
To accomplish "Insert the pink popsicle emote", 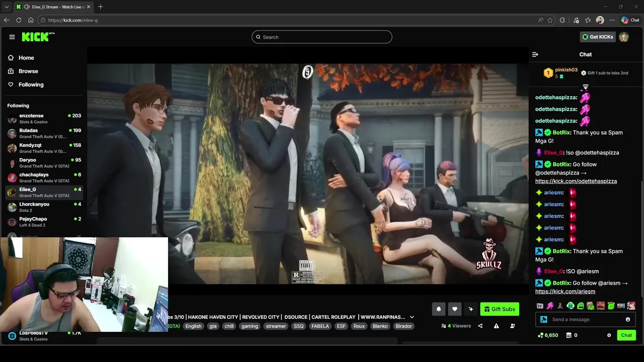I will click(550, 306).
